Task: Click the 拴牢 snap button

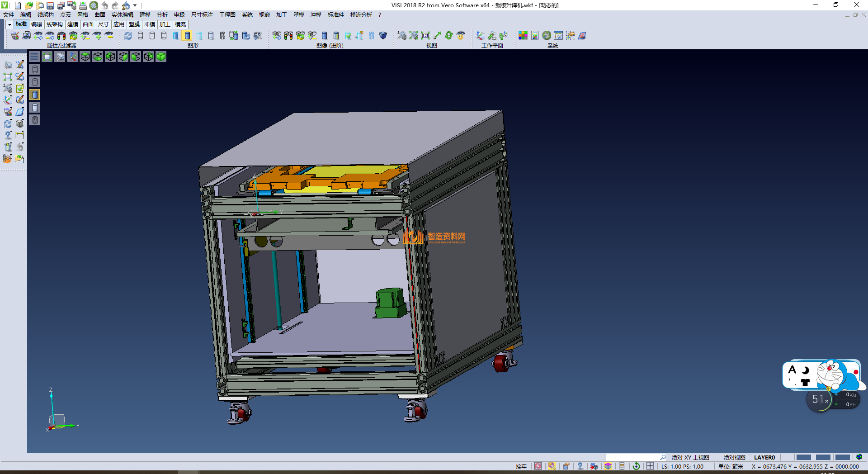Action: [x=521, y=466]
